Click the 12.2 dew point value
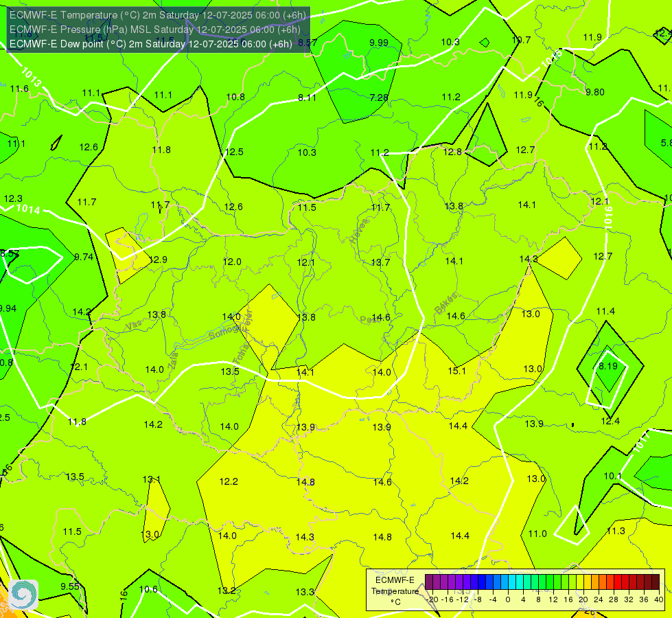This screenshot has height=618, width=672. point(229,481)
